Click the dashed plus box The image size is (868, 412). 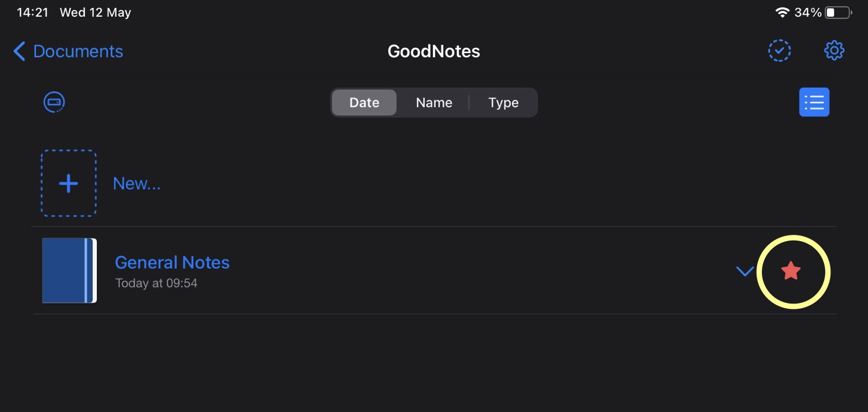pos(69,183)
